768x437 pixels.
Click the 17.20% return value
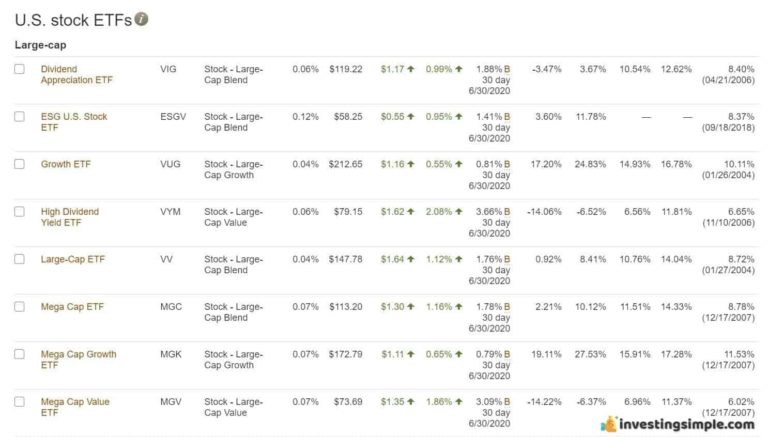click(546, 164)
